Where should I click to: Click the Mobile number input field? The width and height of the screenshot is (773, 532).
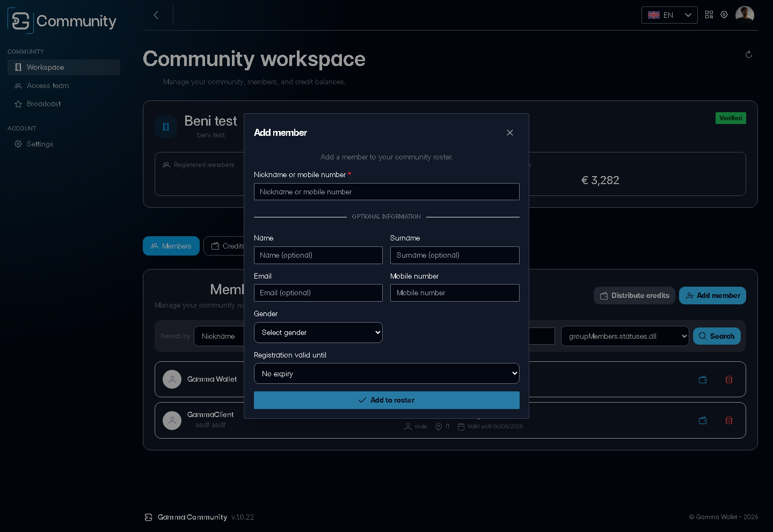pyautogui.click(x=455, y=293)
